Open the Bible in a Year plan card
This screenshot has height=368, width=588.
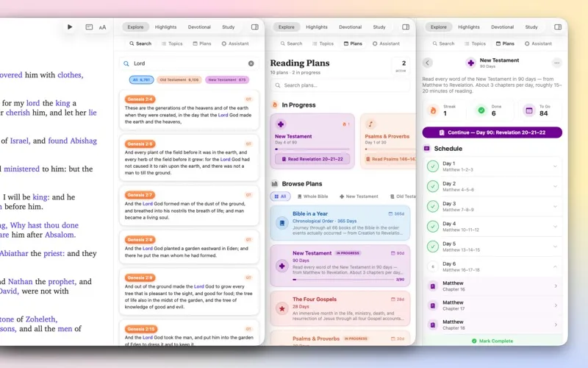(x=340, y=223)
